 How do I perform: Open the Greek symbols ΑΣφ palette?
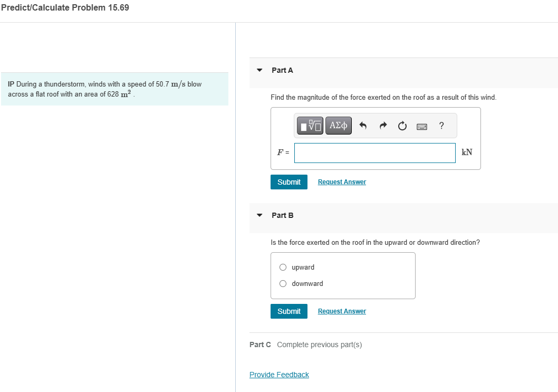[x=339, y=126]
